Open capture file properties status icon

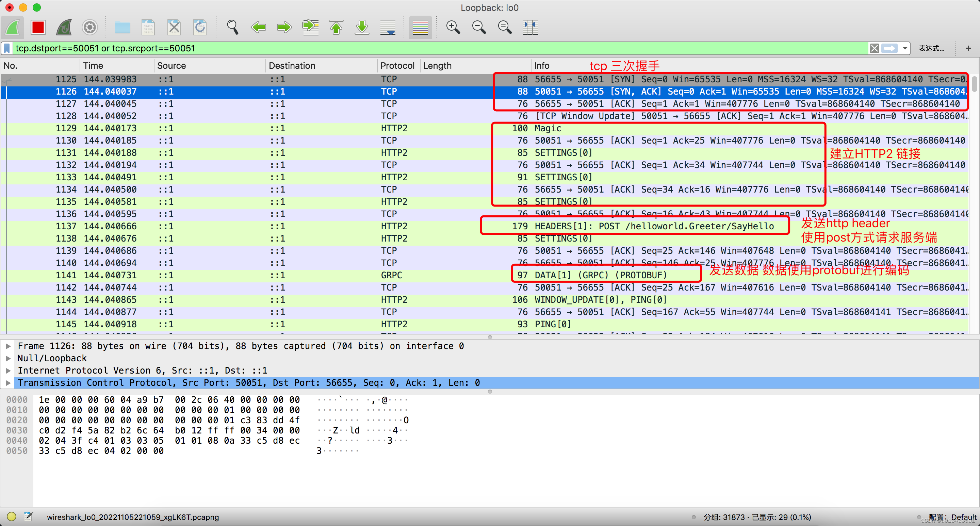pyautogui.click(x=29, y=516)
